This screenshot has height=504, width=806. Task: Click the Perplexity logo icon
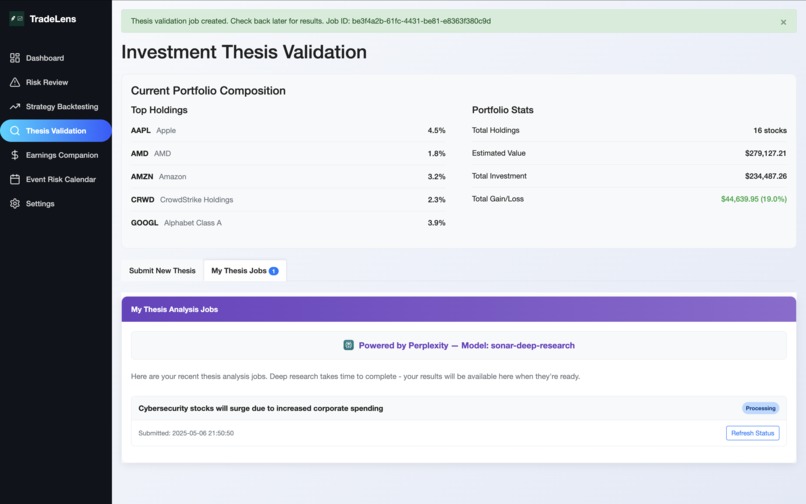(349, 345)
